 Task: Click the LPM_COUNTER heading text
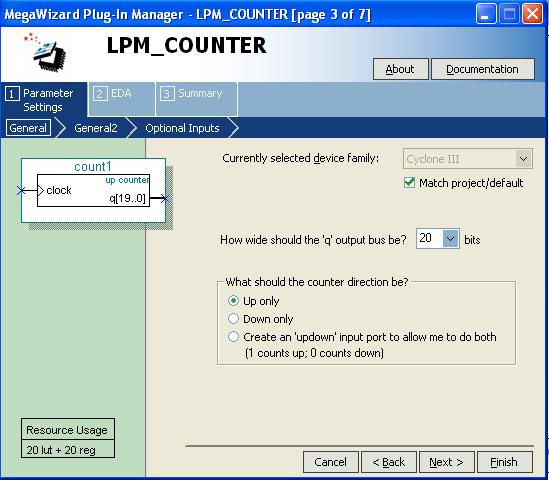click(x=186, y=46)
